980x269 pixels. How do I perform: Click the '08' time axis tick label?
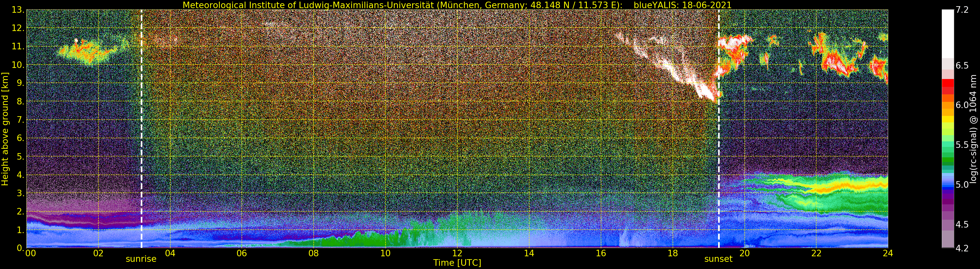[313, 253]
